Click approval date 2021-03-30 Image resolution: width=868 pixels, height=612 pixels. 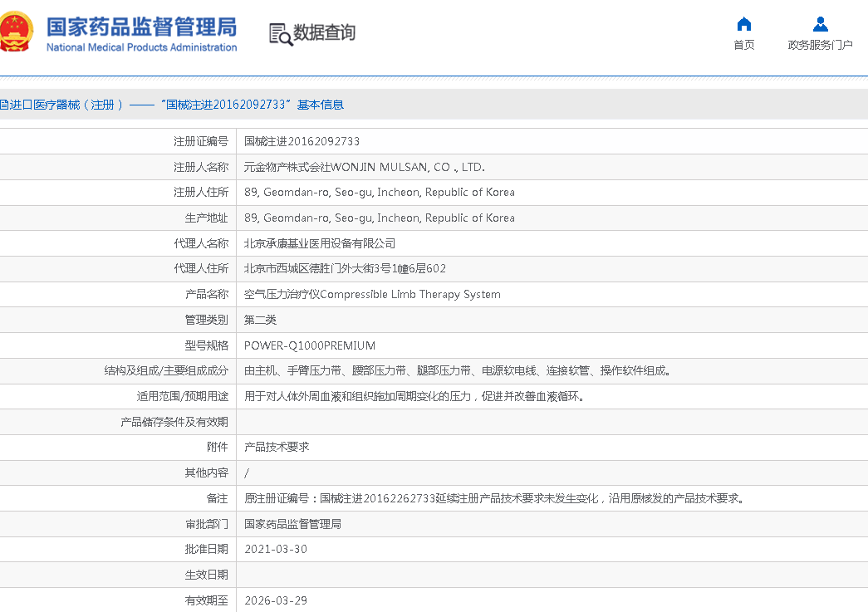point(276,549)
